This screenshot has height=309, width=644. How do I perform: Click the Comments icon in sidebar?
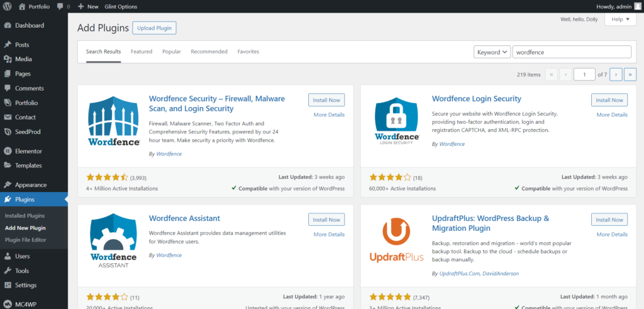pos(8,88)
